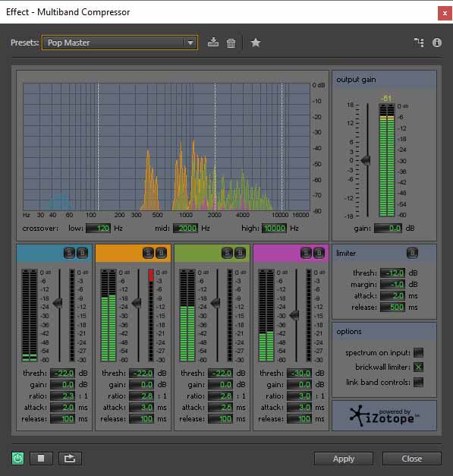Click the 2000 Hz crossover marker line
The image size is (453, 476).
click(x=215, y=147)
